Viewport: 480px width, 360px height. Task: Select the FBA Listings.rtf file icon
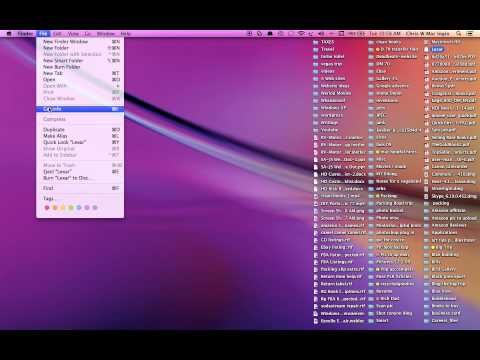coord(316,262)
